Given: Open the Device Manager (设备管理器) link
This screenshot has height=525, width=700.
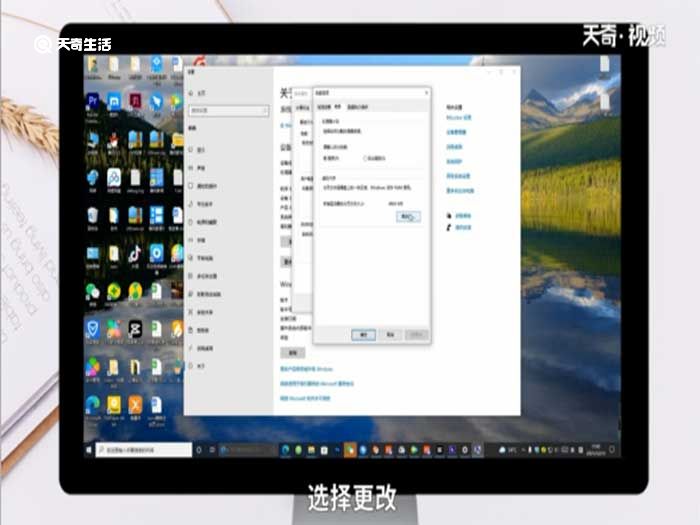Looking at the screenshot, I should pyautogui.click(x=456, y=132).
